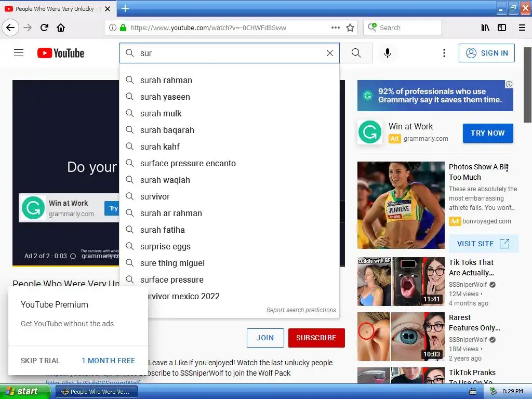Pick suggestion sure thing miguel

229,263
